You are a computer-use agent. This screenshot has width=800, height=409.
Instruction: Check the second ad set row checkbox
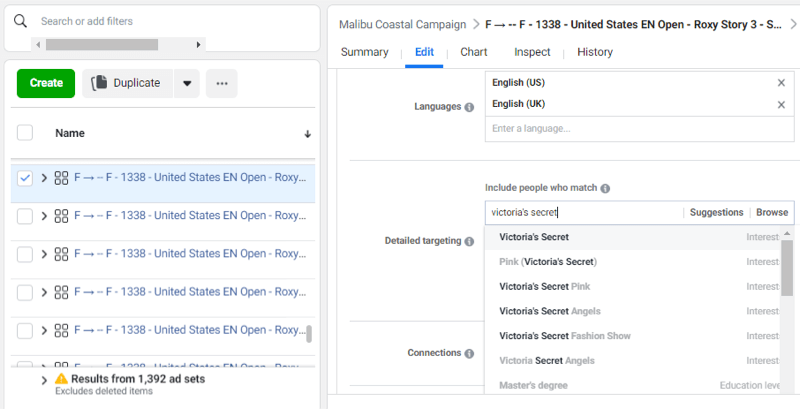[25, 216]
